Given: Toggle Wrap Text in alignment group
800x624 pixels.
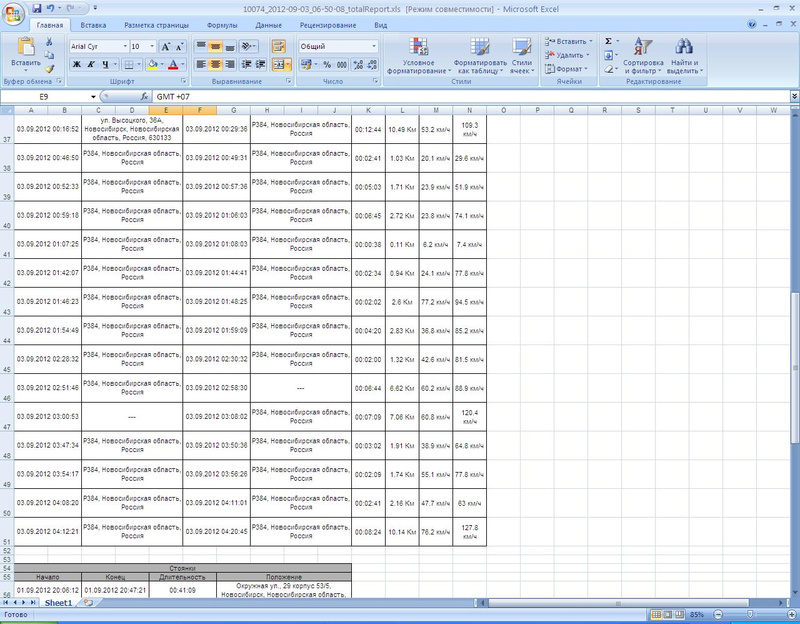Looking at the screenshot, I should point(279,46).
